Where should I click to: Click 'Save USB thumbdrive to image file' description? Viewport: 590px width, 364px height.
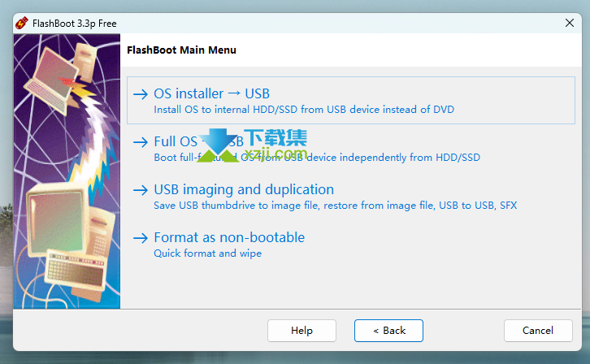336,206
